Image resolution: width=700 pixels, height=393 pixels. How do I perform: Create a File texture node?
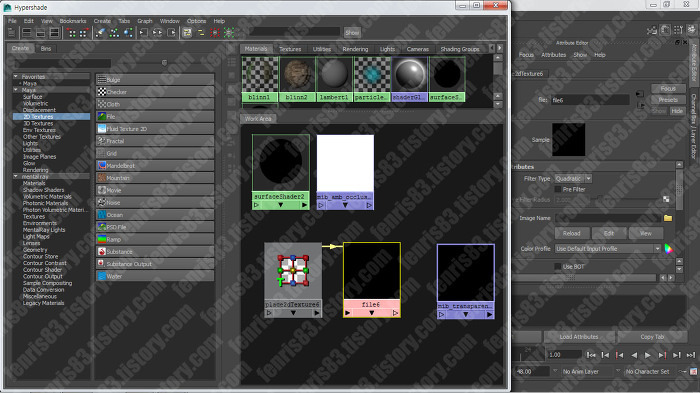155,117
